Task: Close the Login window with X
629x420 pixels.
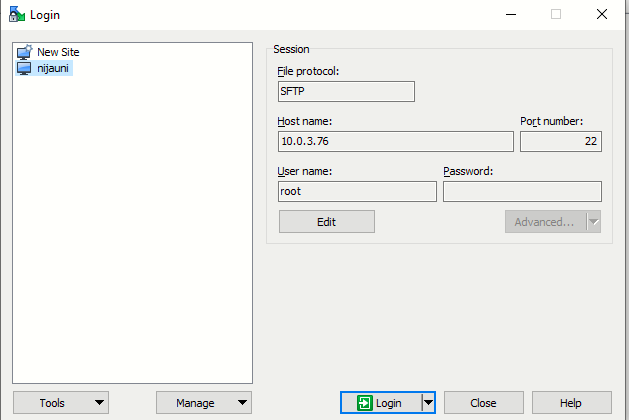Action: [x=602, y=15]
